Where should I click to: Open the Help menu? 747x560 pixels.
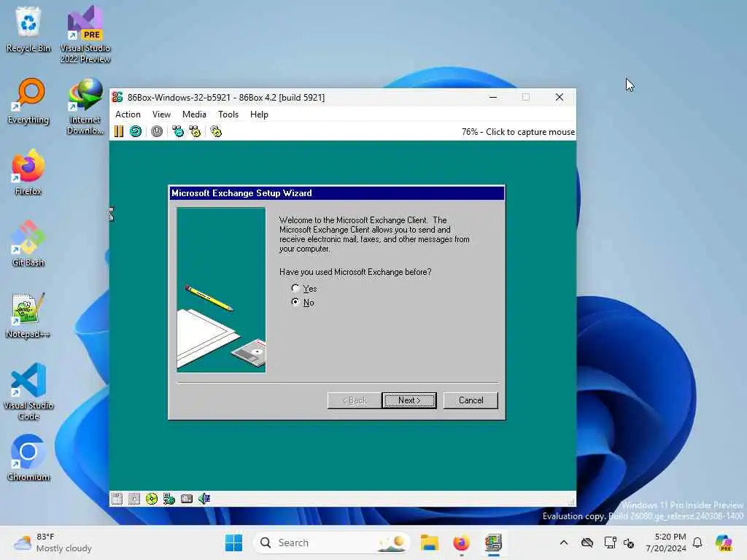259,114
